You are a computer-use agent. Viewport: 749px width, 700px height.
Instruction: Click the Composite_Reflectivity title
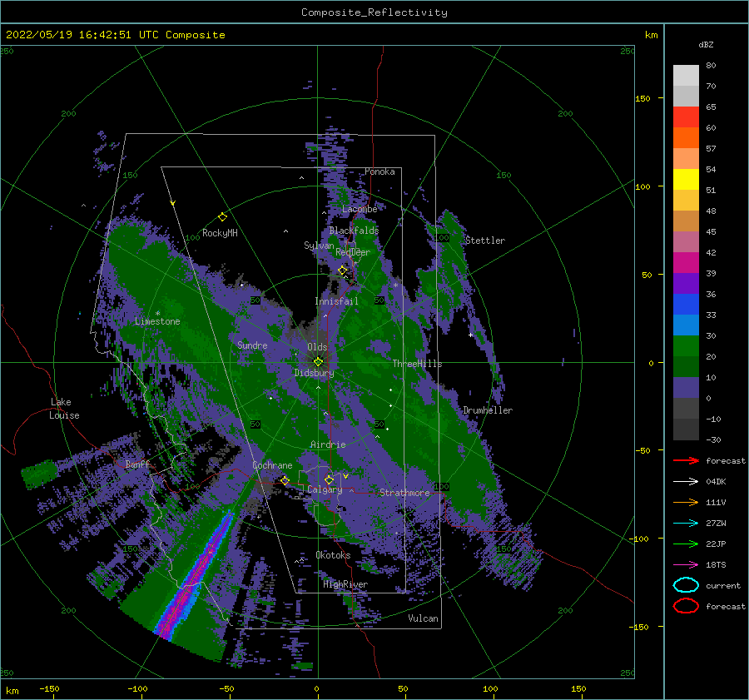pyautogui.click(x=374, y=12)
